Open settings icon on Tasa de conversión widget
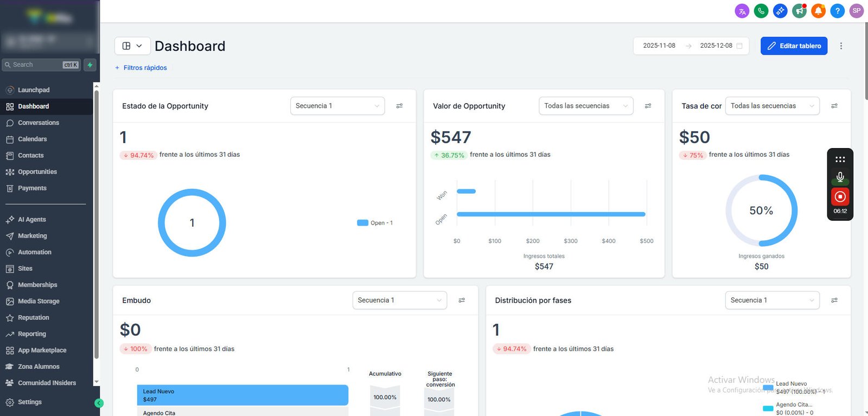868x416 pixels. tap(834, 106)
